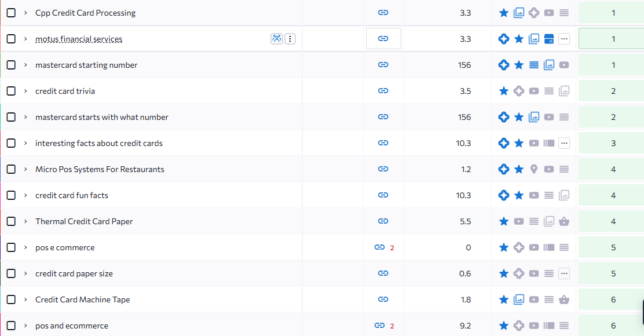Click the people icon on motus financial services row
The width and height of the screenshot is (644, 336).
[x=276, y=38]
